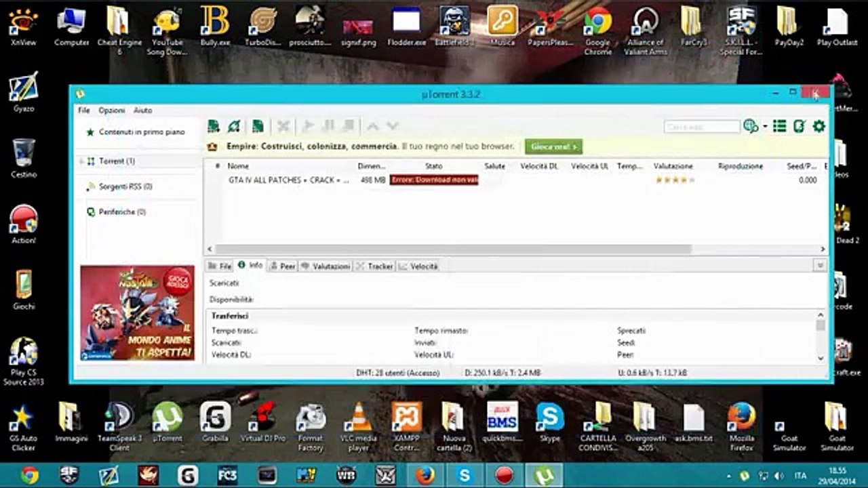Image resolution: width=868 pixels, height=488 pixels.
Task: Click the search field in uTorrent toolbar
Action: tap(702, 127)
